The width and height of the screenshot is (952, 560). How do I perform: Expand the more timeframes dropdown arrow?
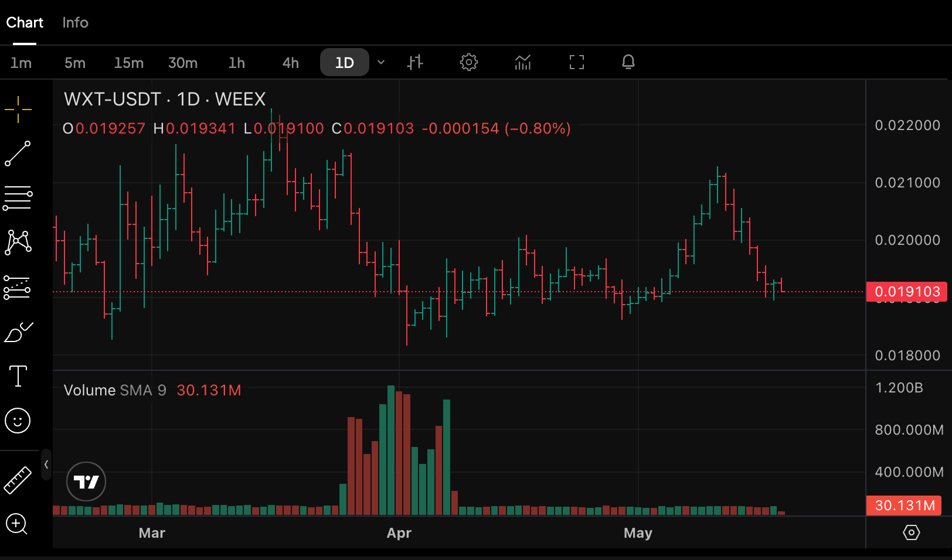381,62
